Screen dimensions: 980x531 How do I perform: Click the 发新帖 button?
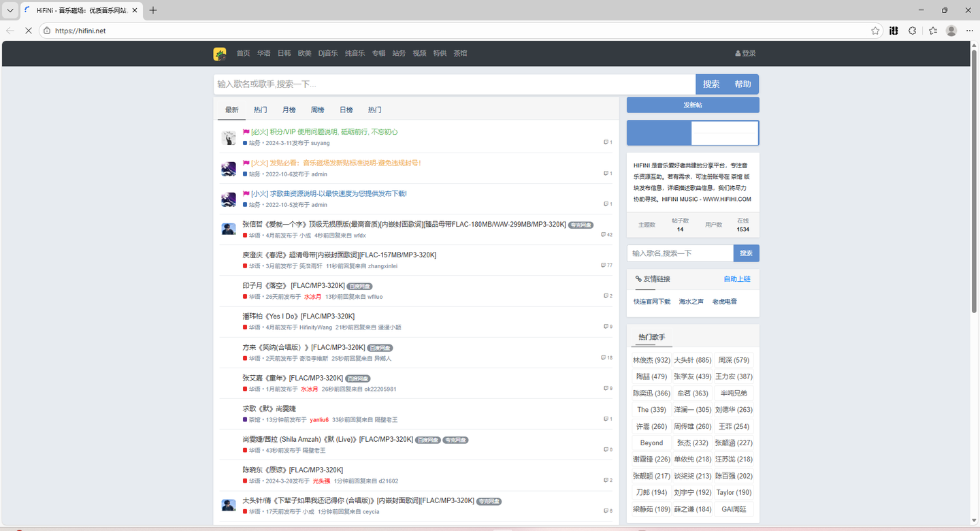pos(693,105)
